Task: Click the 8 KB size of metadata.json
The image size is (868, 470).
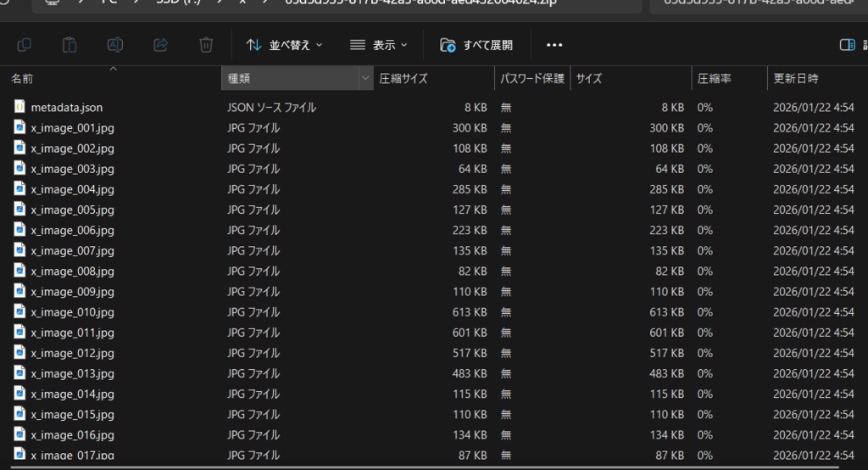Action: [672, 108]
